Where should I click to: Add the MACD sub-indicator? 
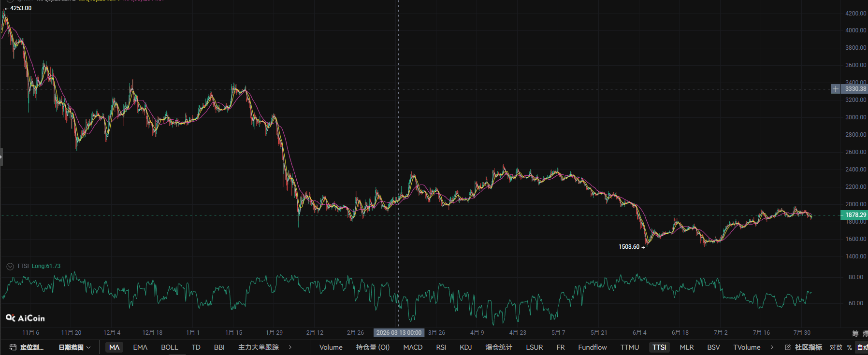[413, 347]
